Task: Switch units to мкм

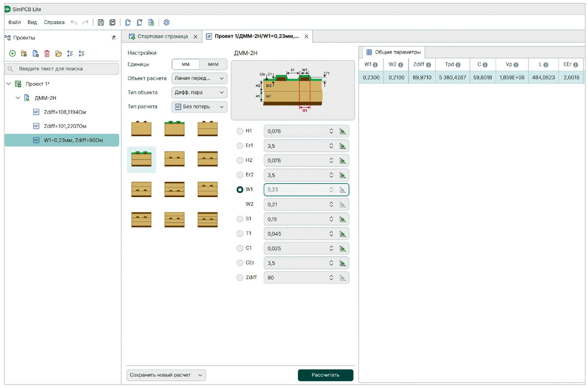Action: pos(213,65)
